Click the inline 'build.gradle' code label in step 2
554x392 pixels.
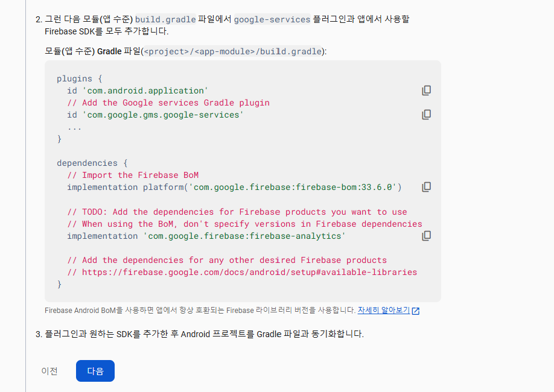[x=165, y=19]
